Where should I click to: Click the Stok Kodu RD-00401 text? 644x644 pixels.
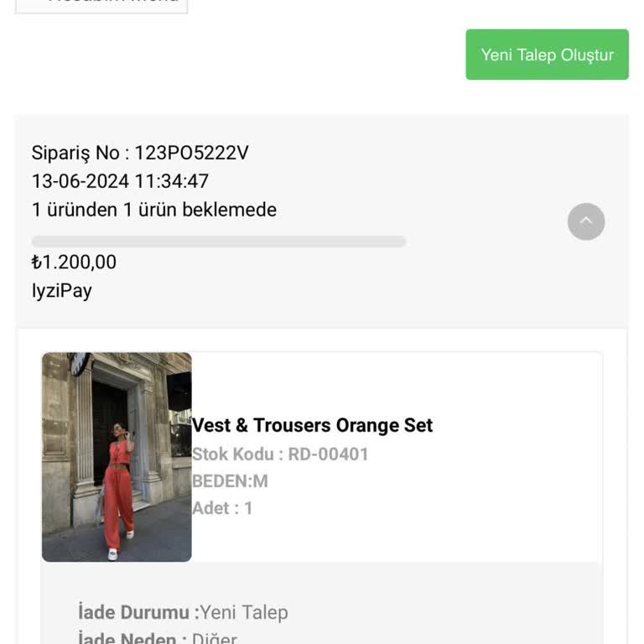tap(280, 454)
